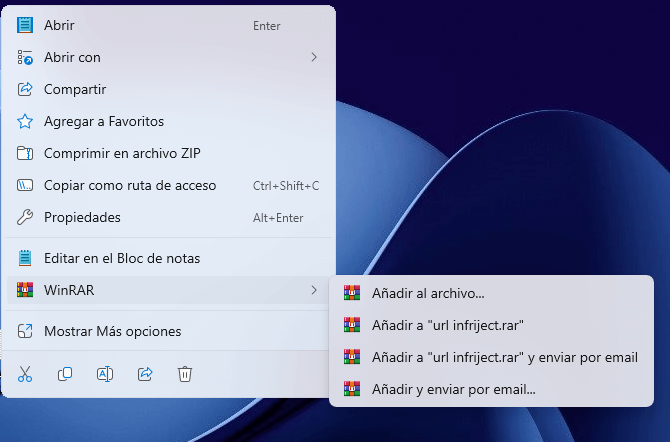Select the WinRAR menu entry

(x=168, y=290)
